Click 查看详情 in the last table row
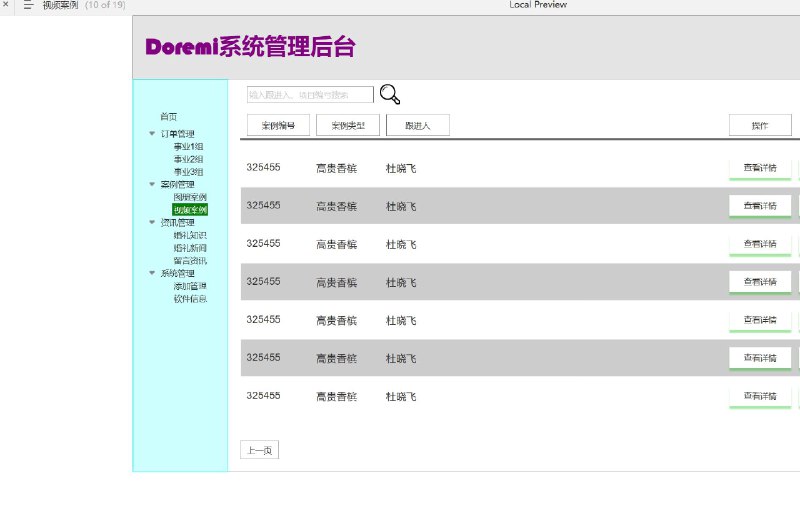800x526 pixels. tap(760, 396)
